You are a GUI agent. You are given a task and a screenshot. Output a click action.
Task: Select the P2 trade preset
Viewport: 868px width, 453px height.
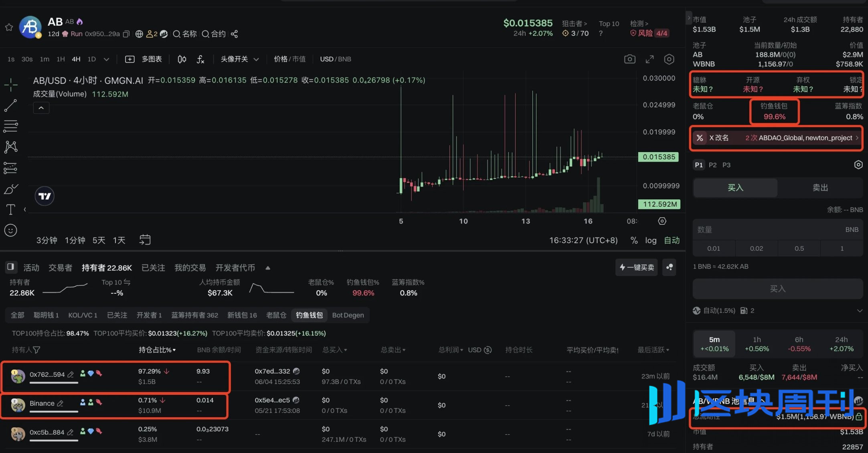pyautogui.click(x=712, y=165)
